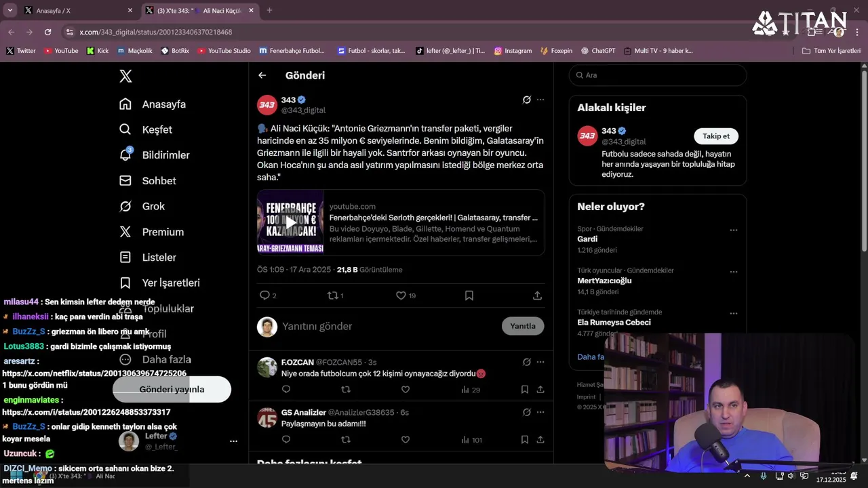This screenshot has height=488, width=868.
Task: View analytics of F.OZCAN's comment
Action: (x=470, y=390)
